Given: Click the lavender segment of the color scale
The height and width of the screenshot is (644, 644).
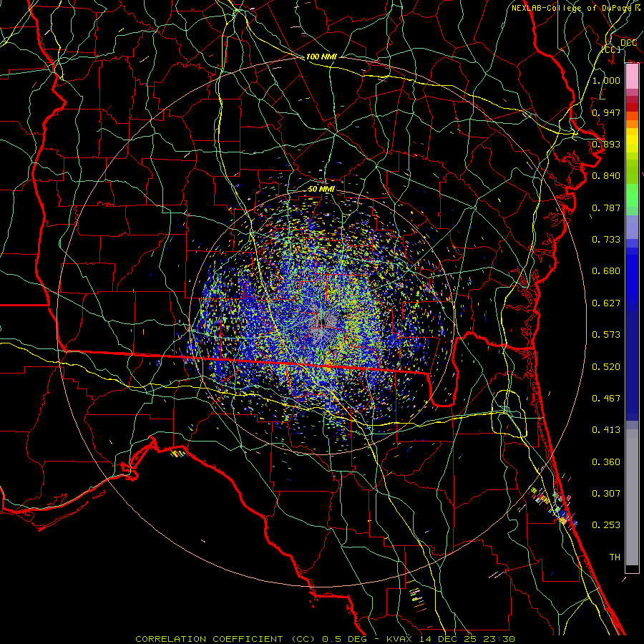Looking at the screenshot, I should pyautogui.click(x=632, y=227).
